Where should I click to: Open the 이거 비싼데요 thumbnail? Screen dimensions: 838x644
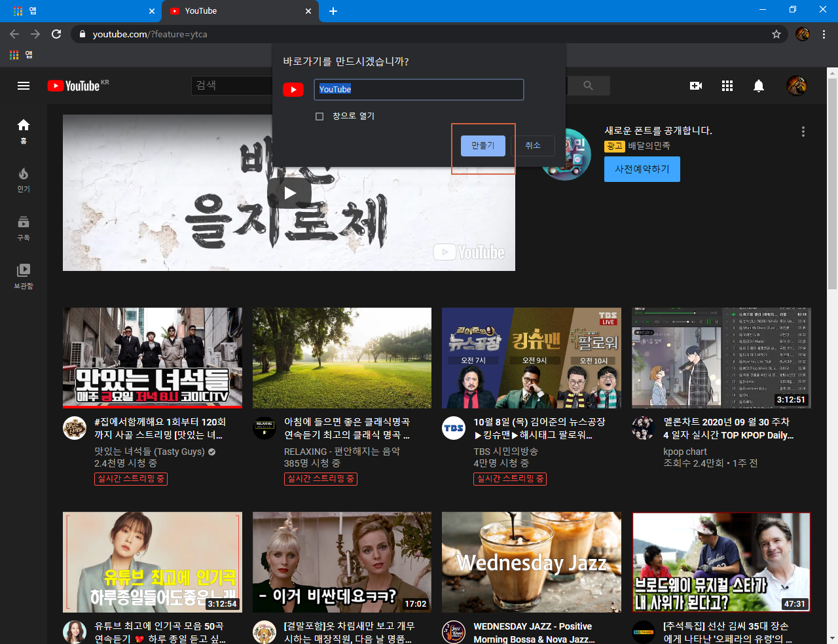coord(342,562)
